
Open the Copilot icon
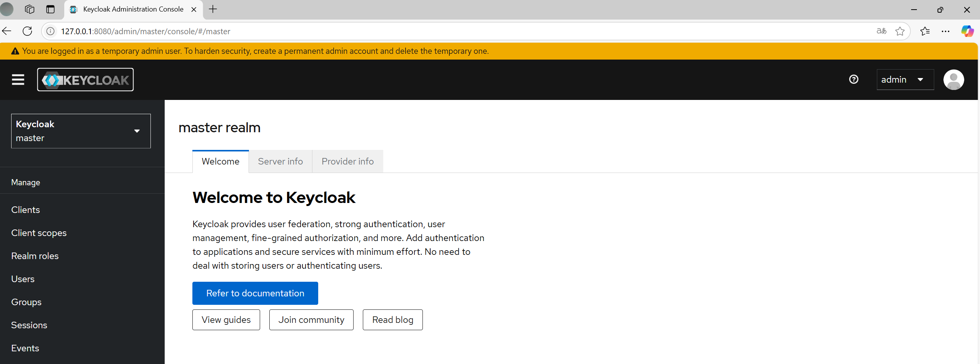[967, 31]
